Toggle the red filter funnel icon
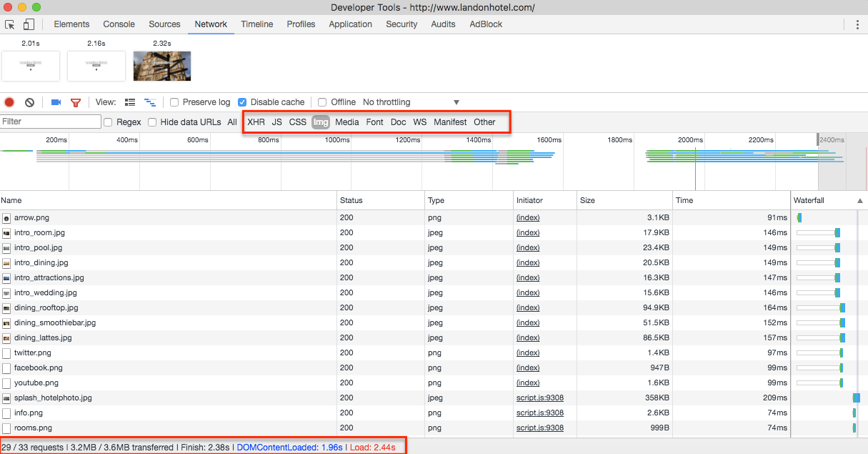This screenshot has height=454, width=868. click(76, 102)
